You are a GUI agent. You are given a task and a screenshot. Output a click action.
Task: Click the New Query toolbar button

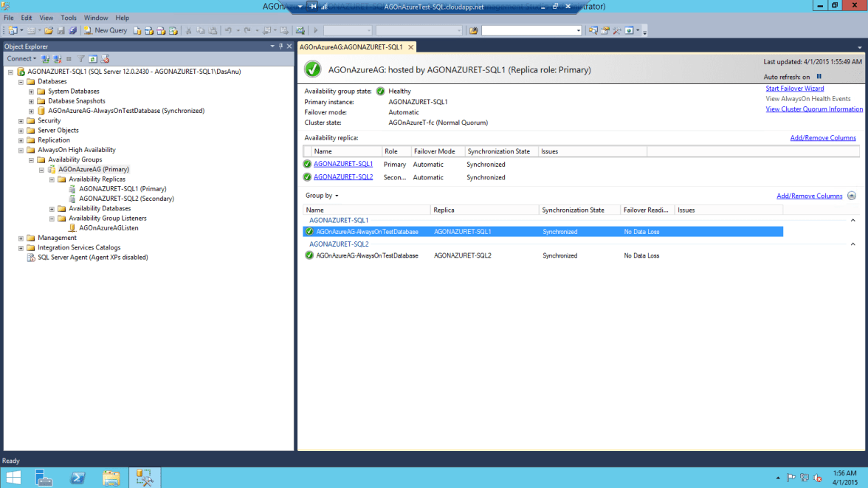click(105, 30)
